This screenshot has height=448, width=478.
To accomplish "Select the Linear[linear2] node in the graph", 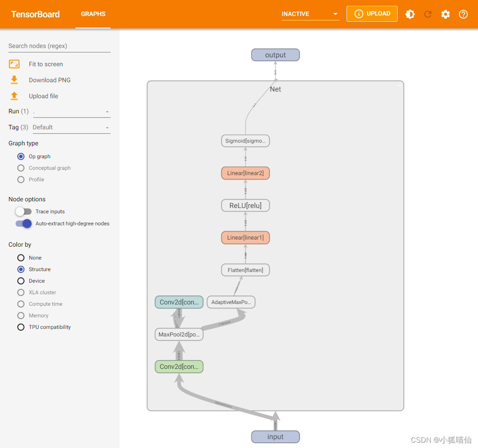I will (x=245, y=173).
